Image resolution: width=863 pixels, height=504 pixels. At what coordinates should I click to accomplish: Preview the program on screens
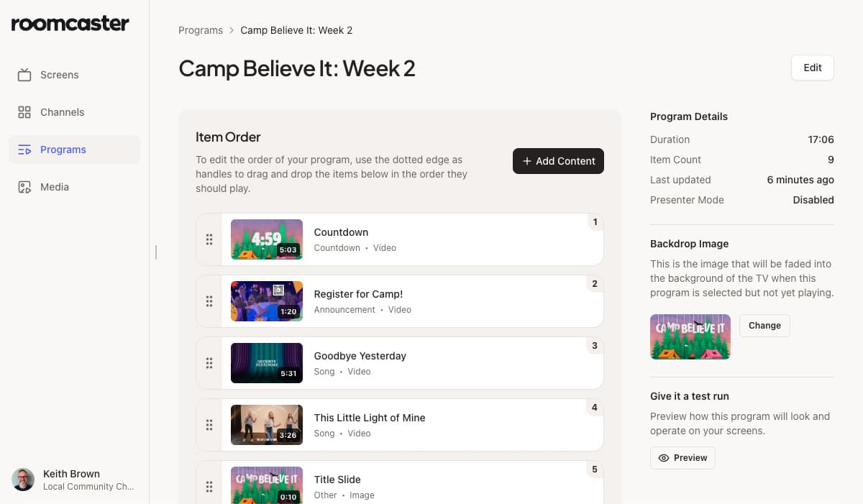pyautogui.click(x=682, y=457)
